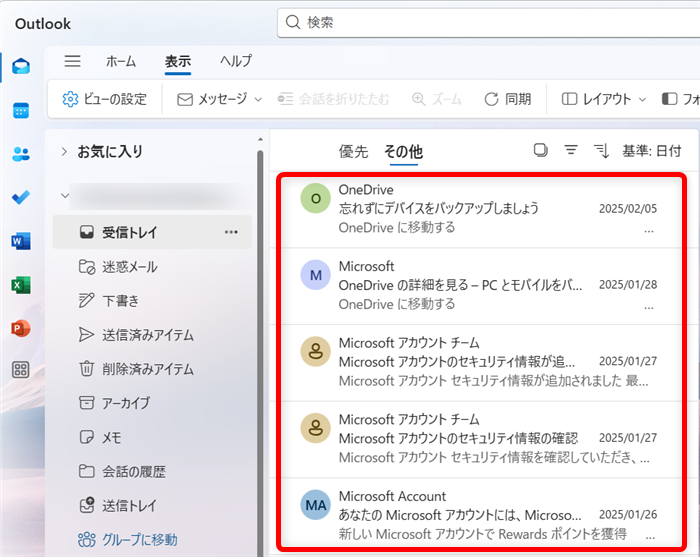Open the 送信済みアイテム sent folder
This screenshot has width=700, height=557.
152,335
